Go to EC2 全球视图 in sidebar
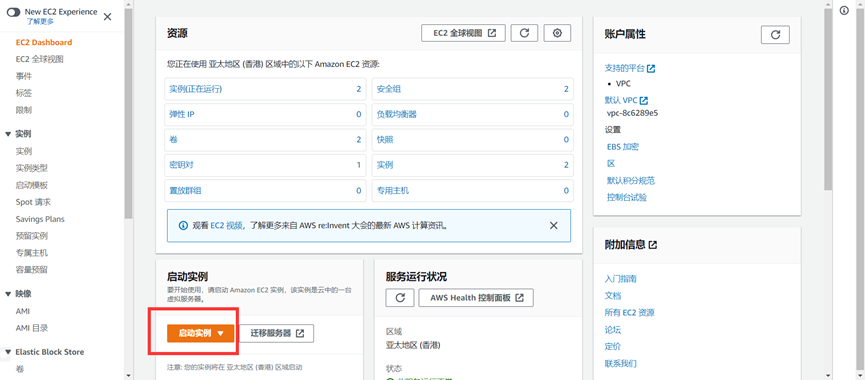The image size is (865, 380). coord(40,59)
